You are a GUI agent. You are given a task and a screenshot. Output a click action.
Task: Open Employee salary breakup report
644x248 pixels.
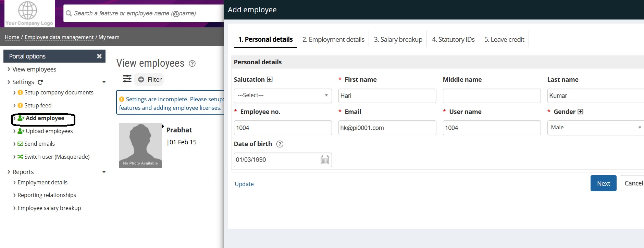(x=49, y=208)
